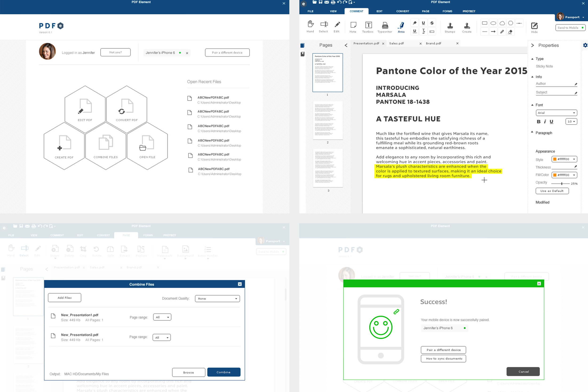Switch to the FORMS ribbon tab
Viewport: 588px width, 392px height.
[447, 11]
